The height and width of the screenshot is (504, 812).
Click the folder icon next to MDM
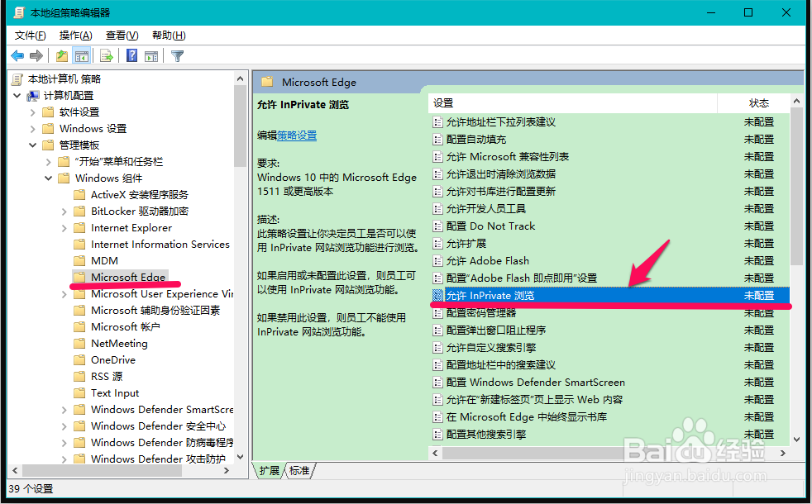[x=79, y=261]
